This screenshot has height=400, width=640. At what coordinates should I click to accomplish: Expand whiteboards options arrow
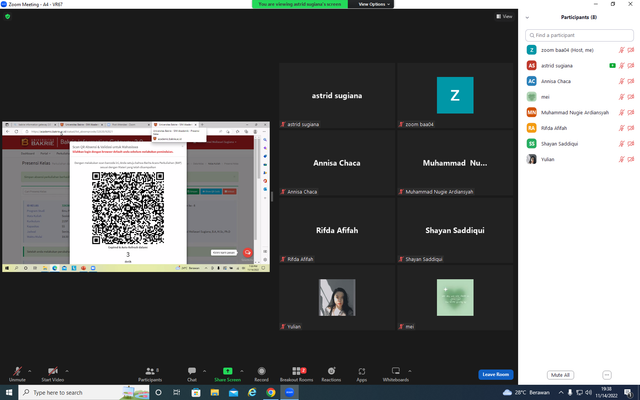[x=410, y=371]
